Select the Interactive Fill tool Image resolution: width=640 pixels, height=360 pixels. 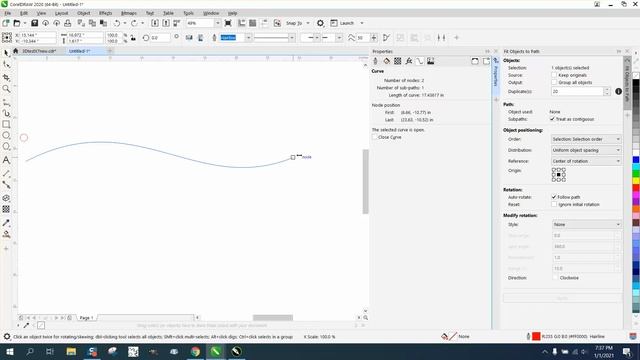click(6, 234)
